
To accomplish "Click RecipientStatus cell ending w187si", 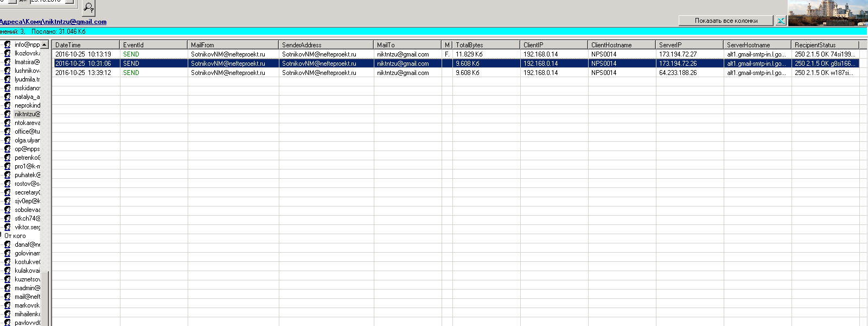I will tap(825, 73).
